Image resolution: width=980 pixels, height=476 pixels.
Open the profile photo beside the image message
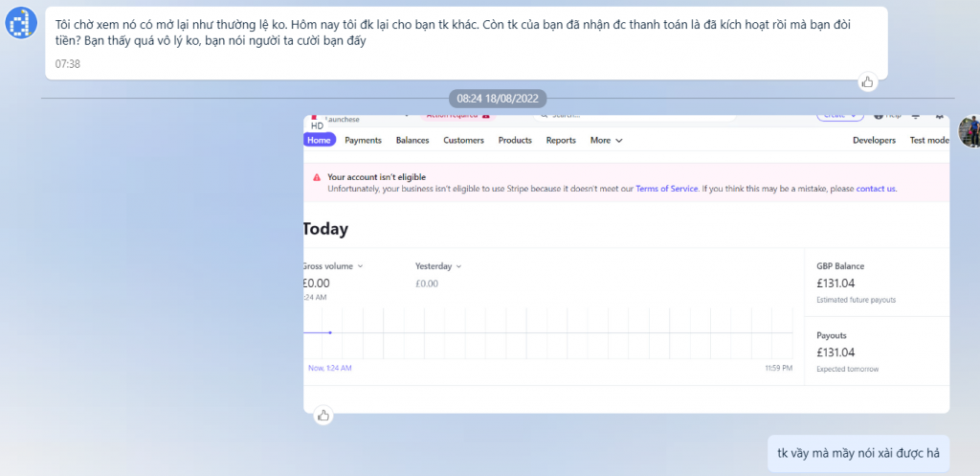click(969, 132)
